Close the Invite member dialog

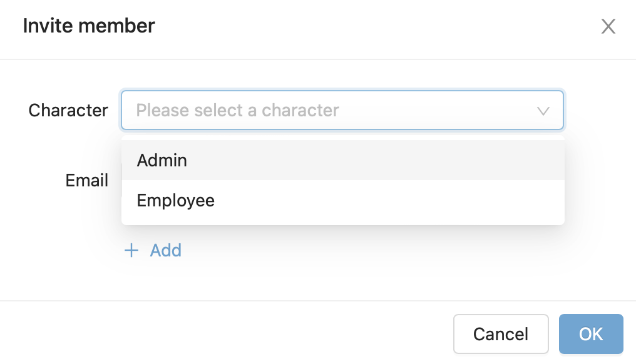pos(608,26)
